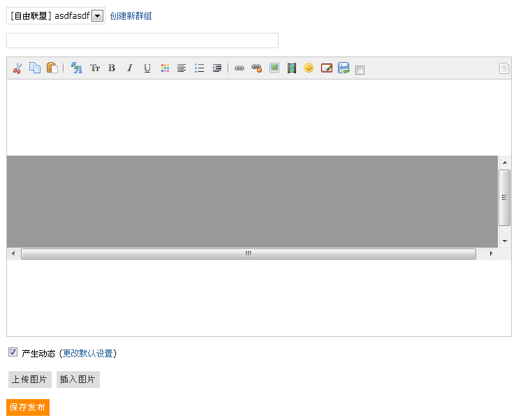This screenshot has height=420, width=516.
Task: Insert a bulleted list
Action: point(199,68)
